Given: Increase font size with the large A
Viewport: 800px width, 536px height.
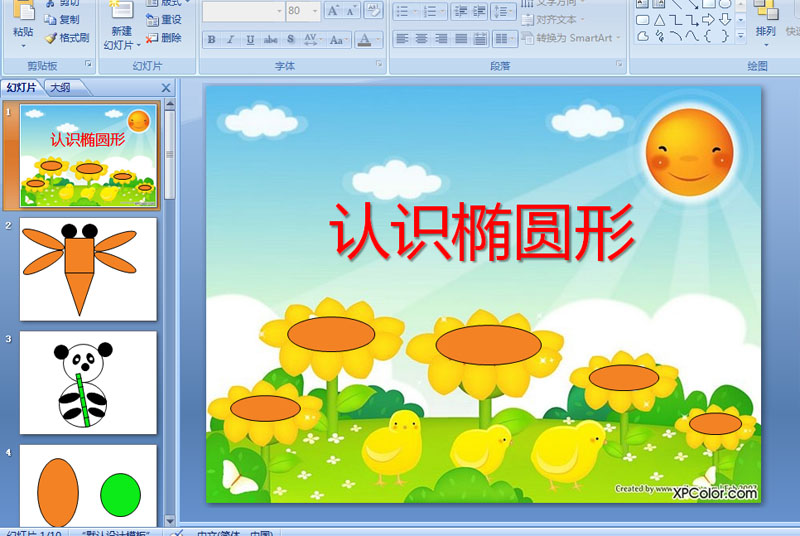Looking at the screenshot, I should 333,11.
